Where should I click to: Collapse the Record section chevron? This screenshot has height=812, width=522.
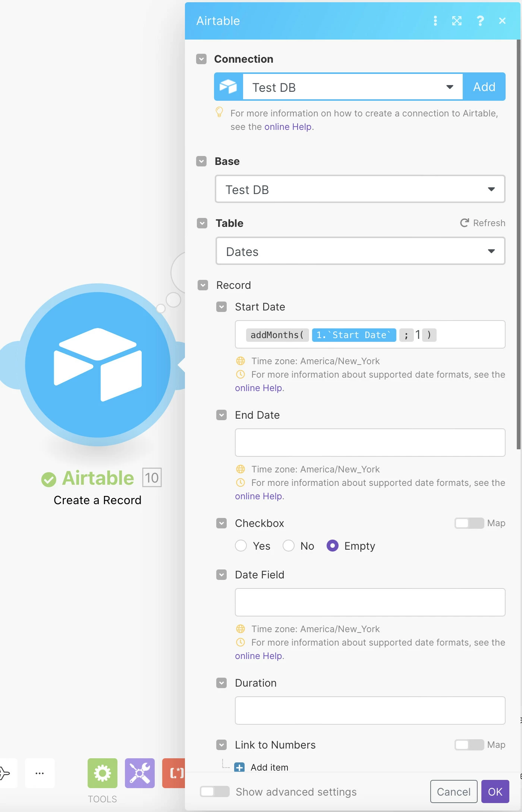203,285
